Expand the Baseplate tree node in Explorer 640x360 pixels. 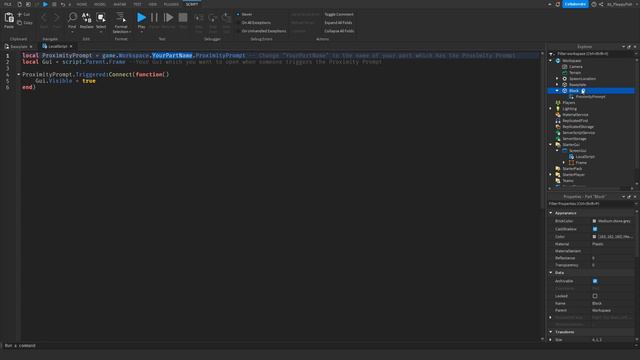pyautogui.click(x=557, y=84)
